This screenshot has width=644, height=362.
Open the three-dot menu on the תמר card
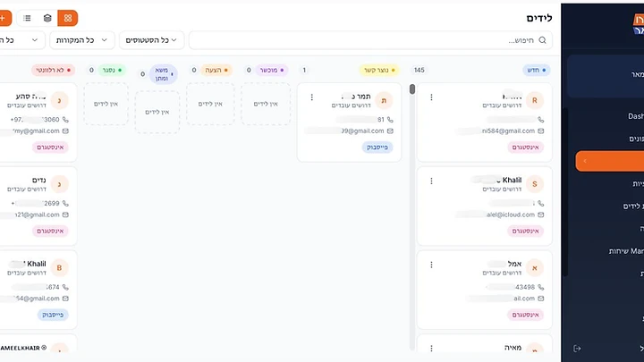(x=312, y=97)
